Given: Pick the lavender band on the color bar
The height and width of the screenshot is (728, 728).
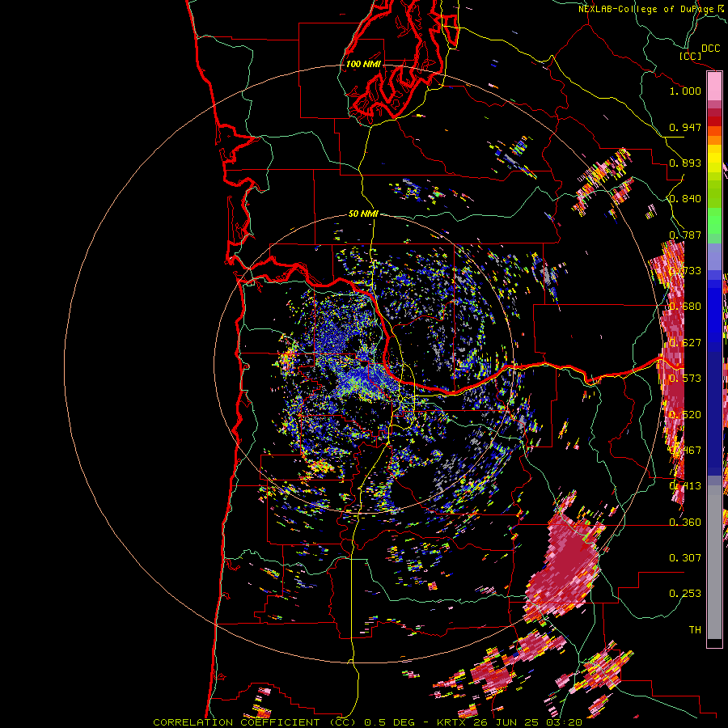Looking at the screenshot, I should (714, 256).
